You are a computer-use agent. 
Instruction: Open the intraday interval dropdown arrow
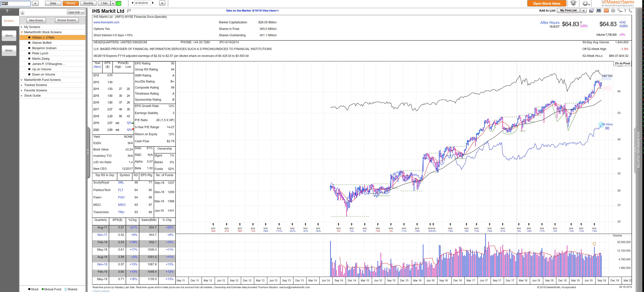click(113, 3)
